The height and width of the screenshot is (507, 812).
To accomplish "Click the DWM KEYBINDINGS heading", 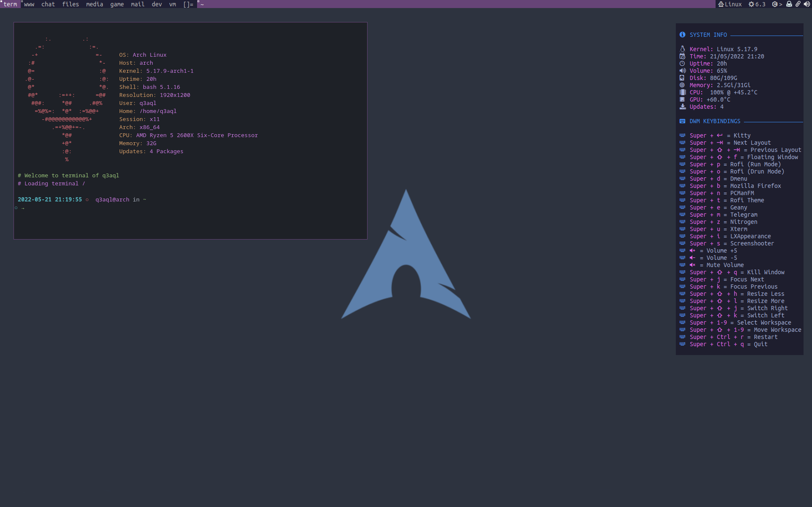I will 715,121.
